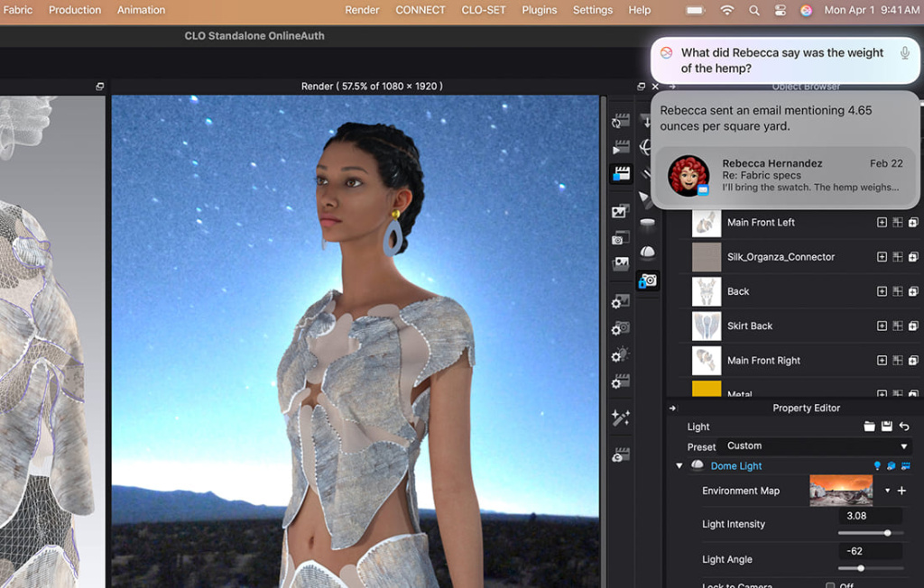Click grid icon on Silk_Organza_Connector row
This screenshot has height=588, width=924.
click(x=898, y=257)
